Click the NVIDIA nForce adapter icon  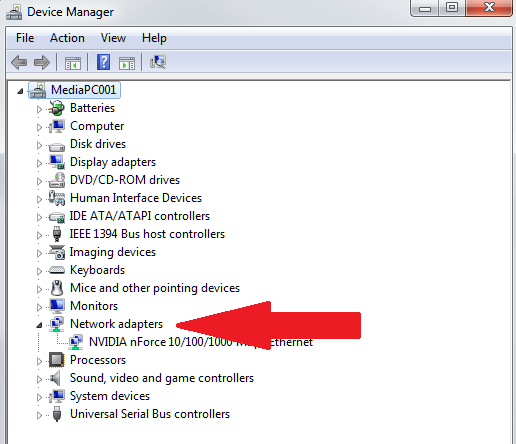coord(76,342)
